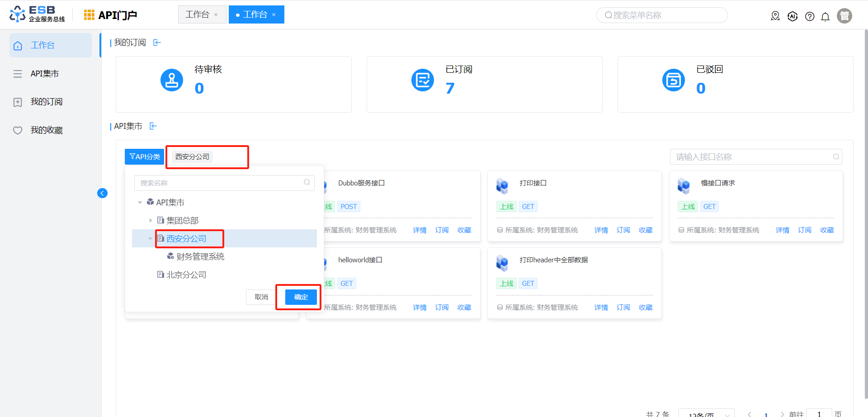Select 财务管理系统 in the category tree
This screenshot has width=868, height=417.
click(x=200, y=256)
